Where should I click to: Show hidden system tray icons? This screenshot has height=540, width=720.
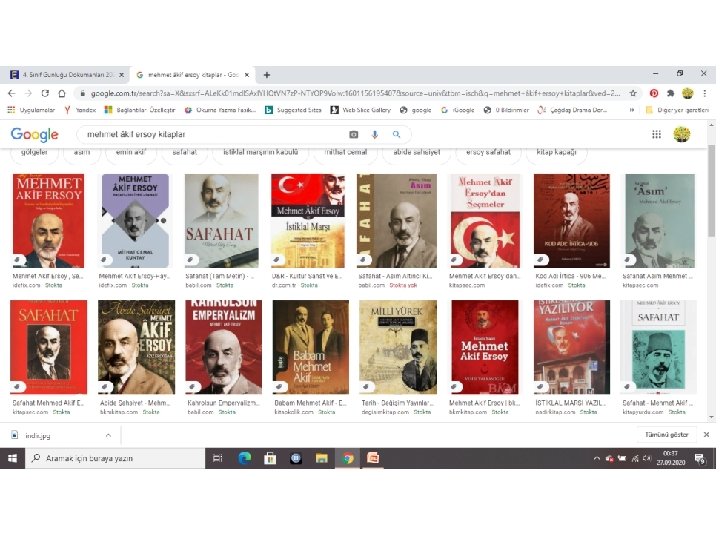click(x=596, y=458)
